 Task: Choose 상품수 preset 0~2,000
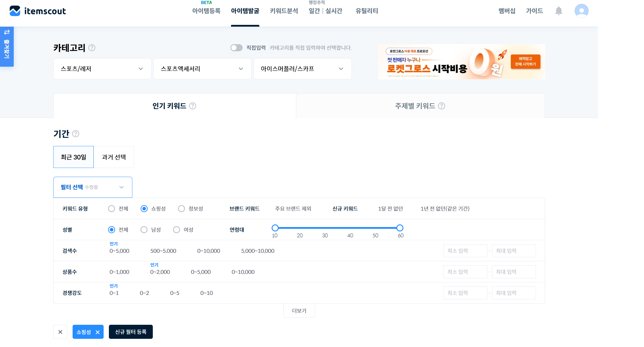[160, 272]
